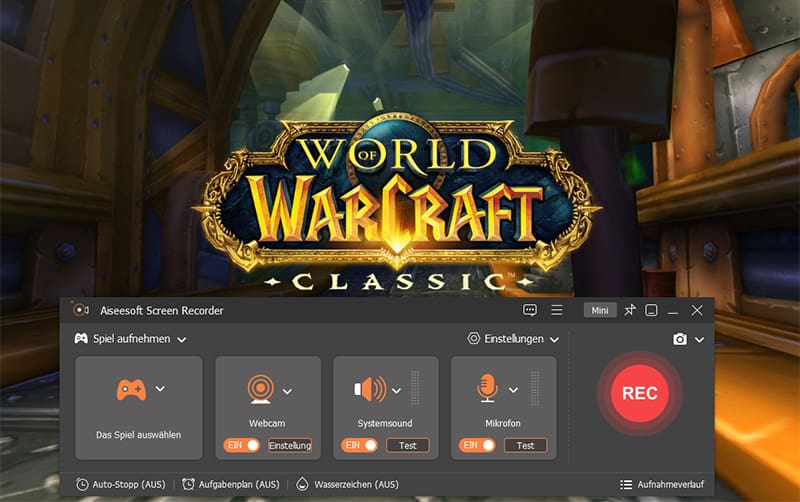Click the square window-mode icon beside the pin
Image resolution: width=800 pixels, height=502 pixels.
click(x=651, y=310)
